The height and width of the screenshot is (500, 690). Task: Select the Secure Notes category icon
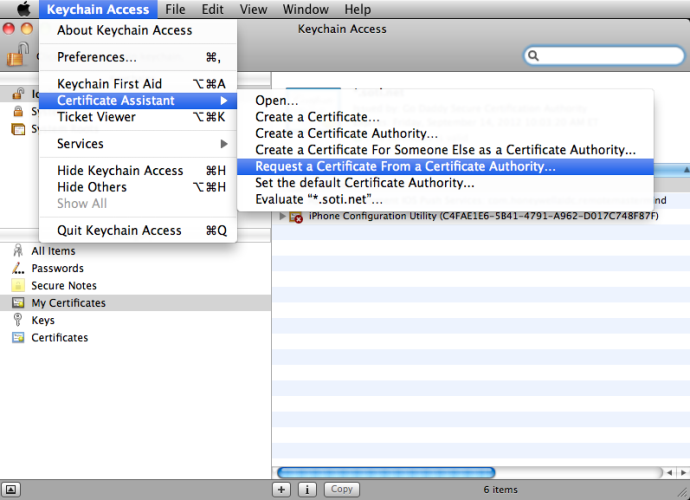coord(18,285)
